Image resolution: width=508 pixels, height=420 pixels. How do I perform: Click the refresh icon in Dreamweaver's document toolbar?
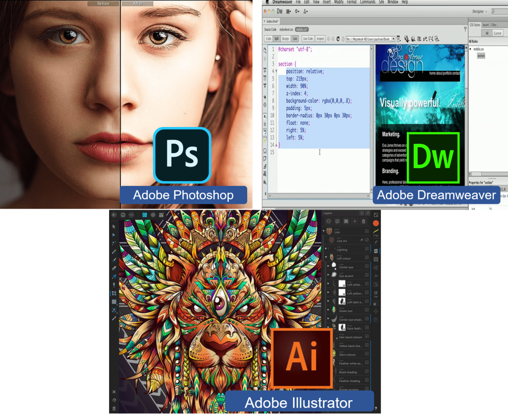(338, 39)
